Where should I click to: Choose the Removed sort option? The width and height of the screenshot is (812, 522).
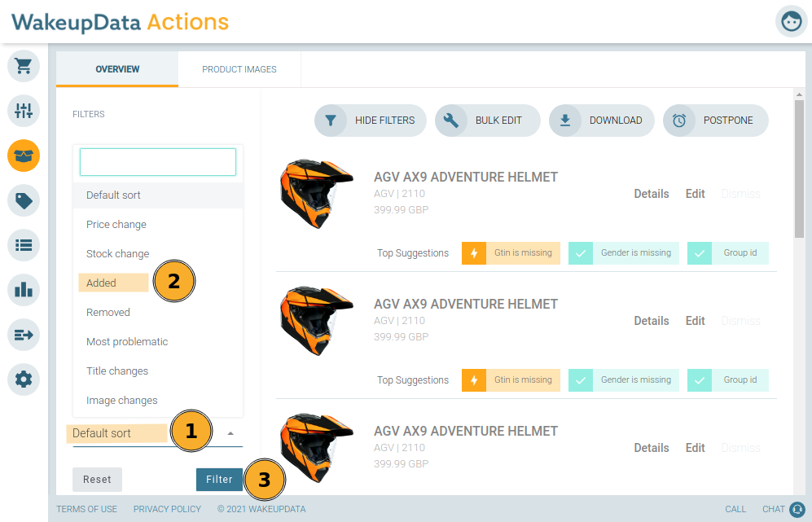(158, 312)
